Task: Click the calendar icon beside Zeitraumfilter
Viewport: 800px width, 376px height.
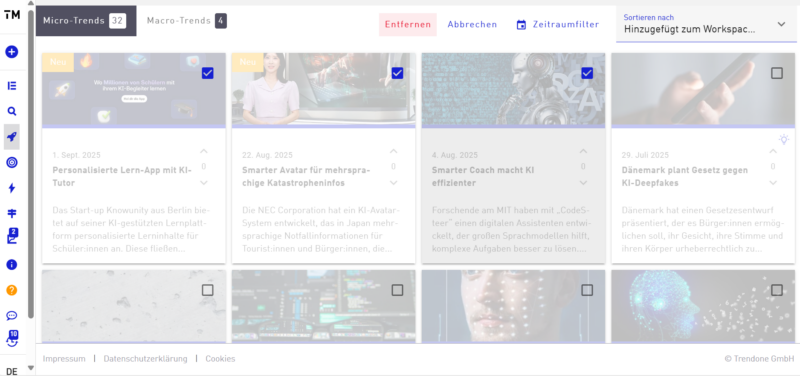Action: [521, 24]
